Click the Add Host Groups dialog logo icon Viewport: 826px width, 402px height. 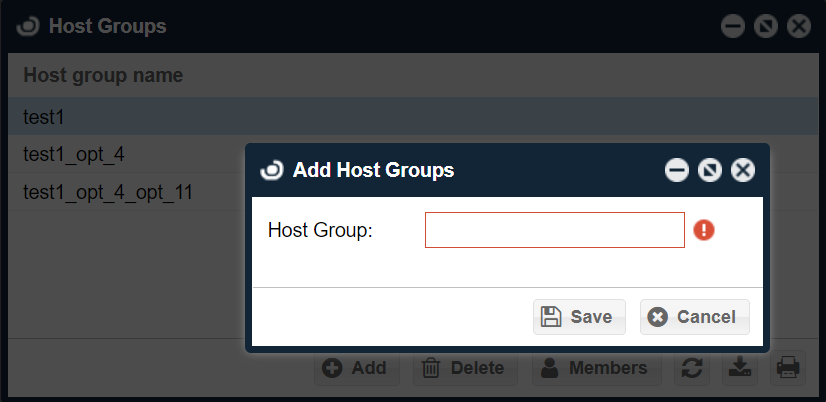click(x=272, y=170)
